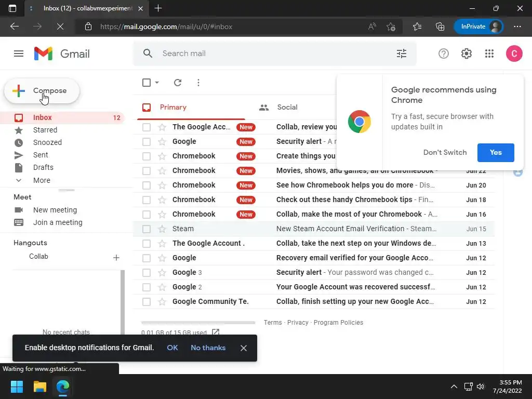Refresh the inbox
The width and height of the screenshot is (532, 399).
(x=178, y=83)
